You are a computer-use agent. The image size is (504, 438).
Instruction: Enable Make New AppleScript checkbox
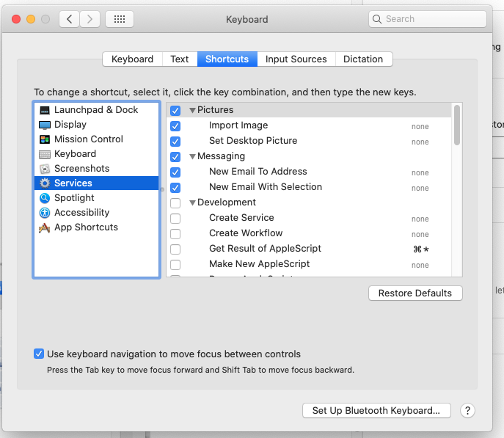click(175, 265)
